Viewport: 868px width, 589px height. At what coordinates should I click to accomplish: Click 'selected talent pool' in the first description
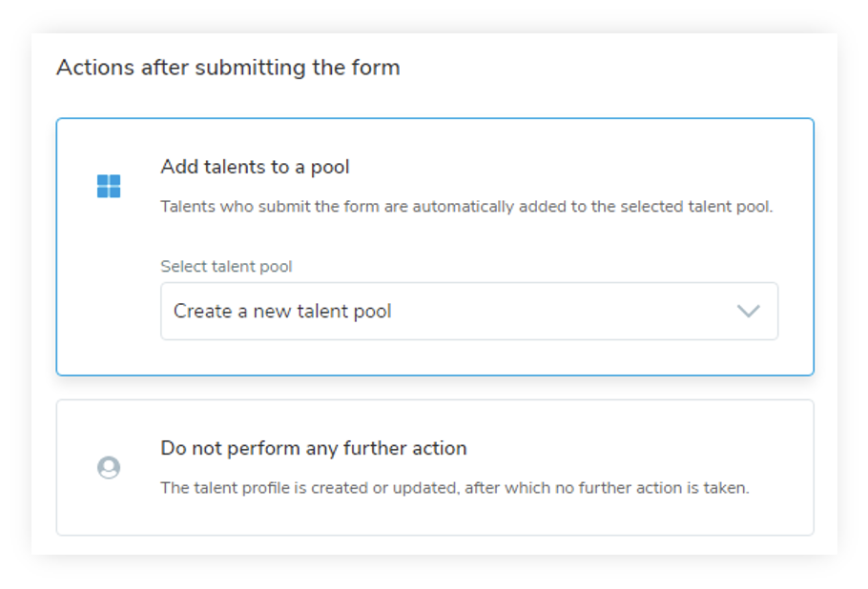coord(699,207)
